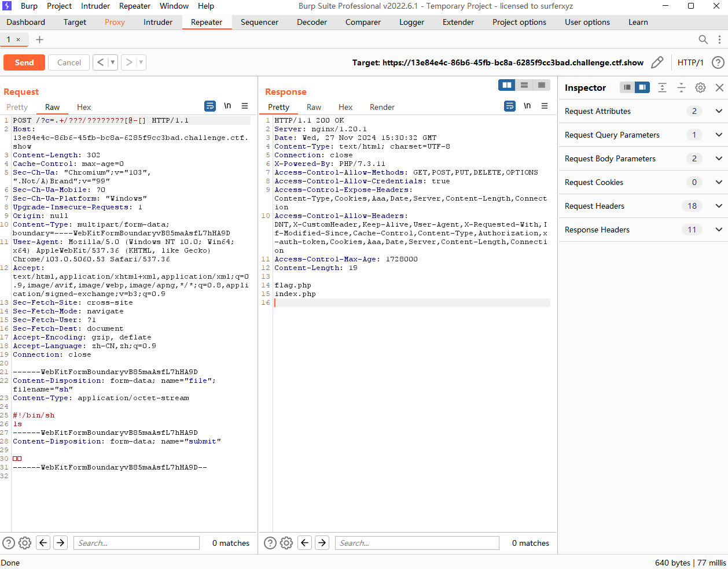
Task: Open the User options tab
Action: pos(587,22)
